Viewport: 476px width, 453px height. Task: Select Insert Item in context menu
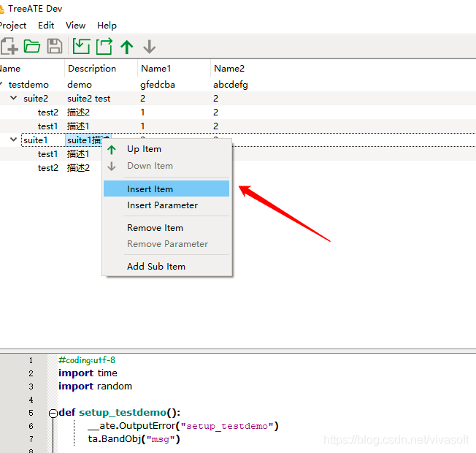[166, 189]
